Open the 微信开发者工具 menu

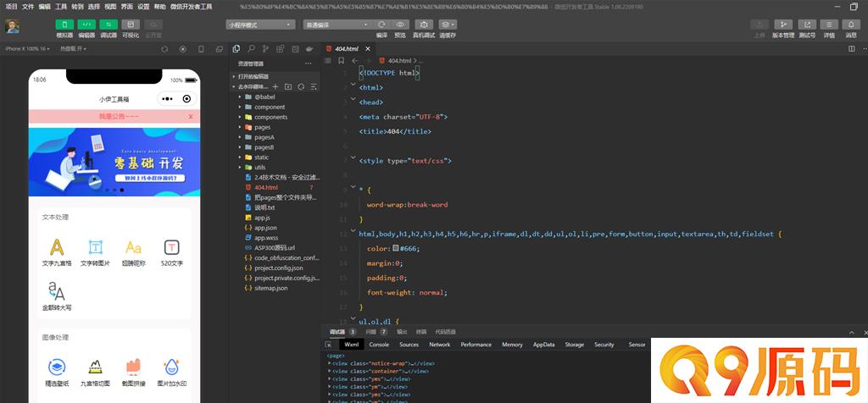191,7
